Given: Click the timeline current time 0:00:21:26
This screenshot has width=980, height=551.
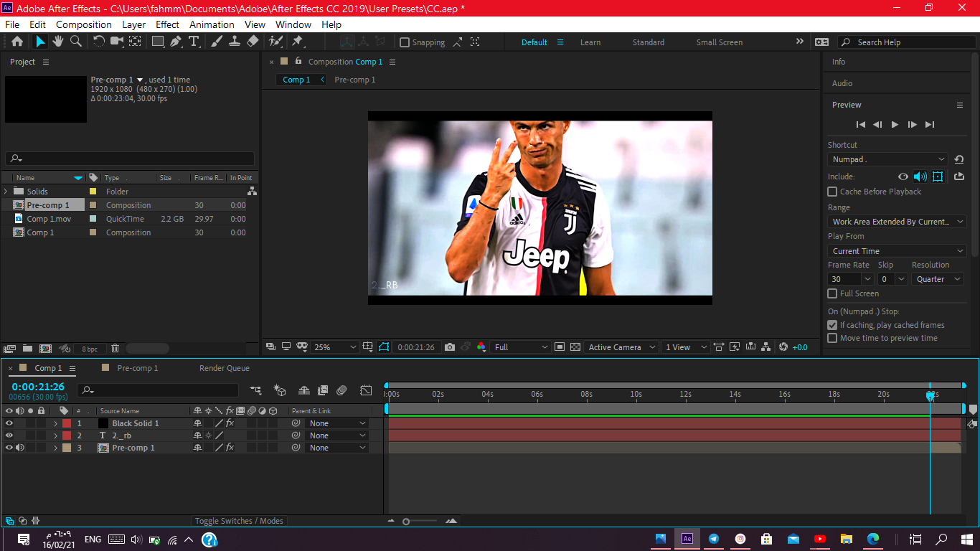Looking at the screenshot, I should point(38,387).
